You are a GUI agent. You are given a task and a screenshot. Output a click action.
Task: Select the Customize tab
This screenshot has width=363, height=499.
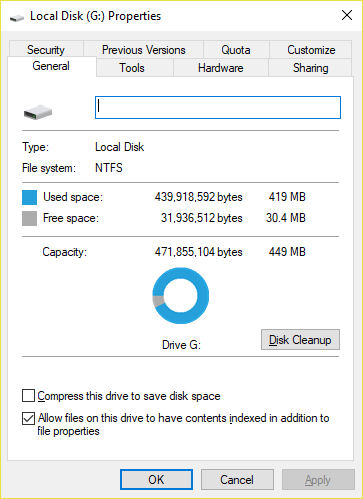(x=311, y=49)
